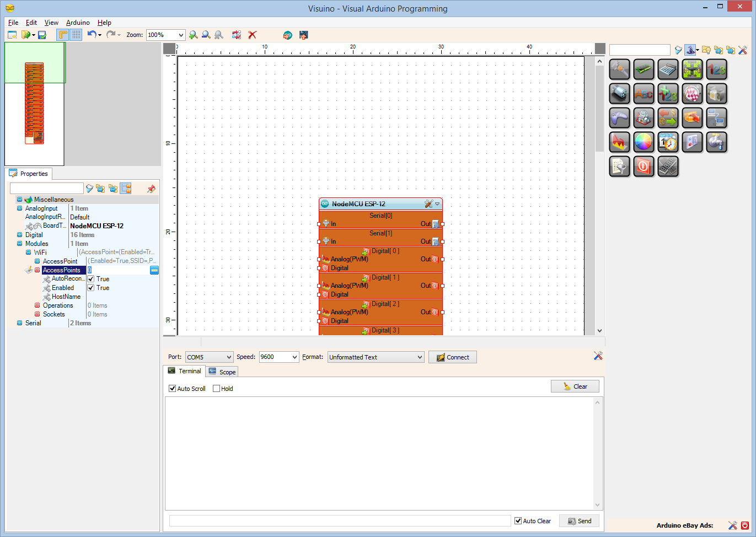The image size is (756, 537).
Task: Open the Edit menu
Action: [x=31, y=23]
